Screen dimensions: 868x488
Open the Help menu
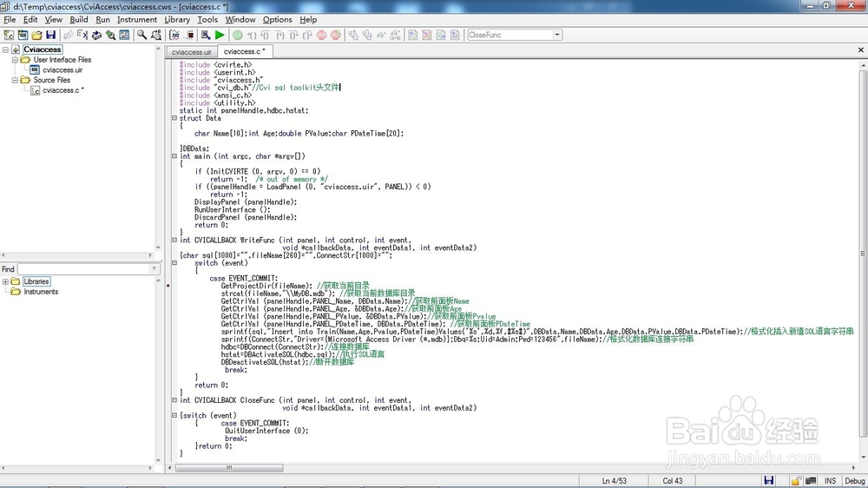coord(308,19)
